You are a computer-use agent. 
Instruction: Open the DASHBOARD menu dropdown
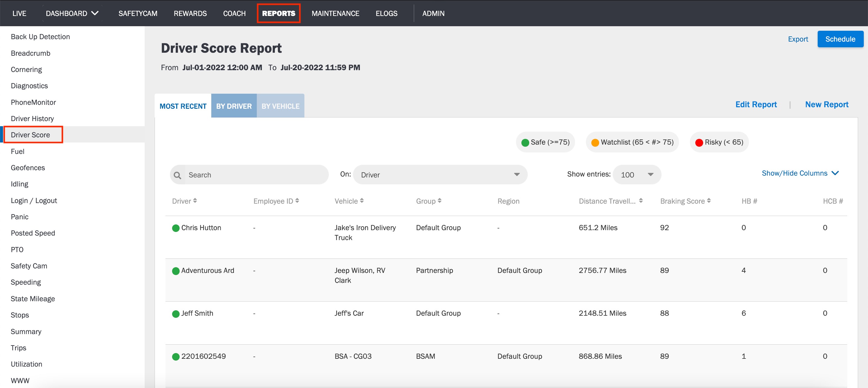tap(72, 14)
